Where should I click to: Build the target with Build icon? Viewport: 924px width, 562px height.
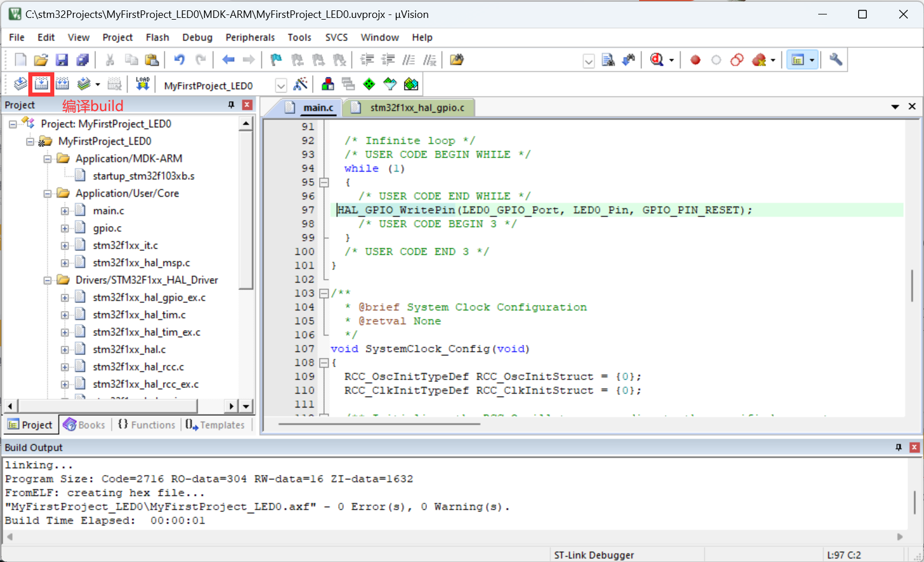pos(41,84)
